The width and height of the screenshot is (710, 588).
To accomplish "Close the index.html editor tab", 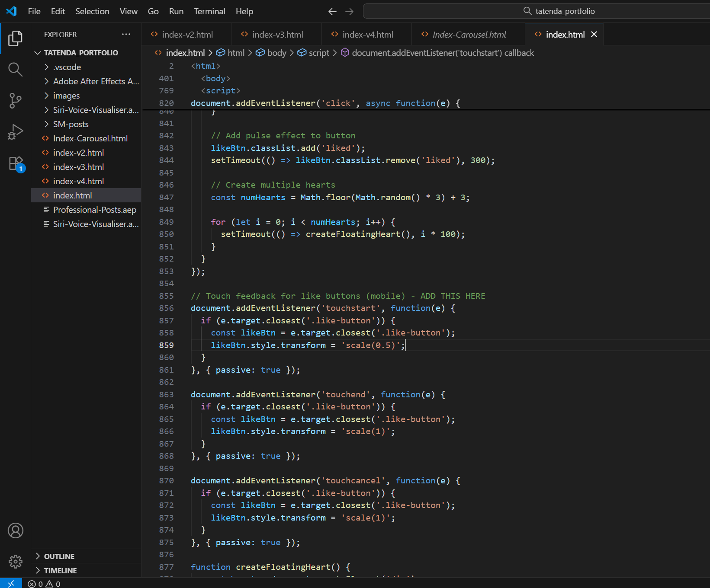I will click(594, 35).
